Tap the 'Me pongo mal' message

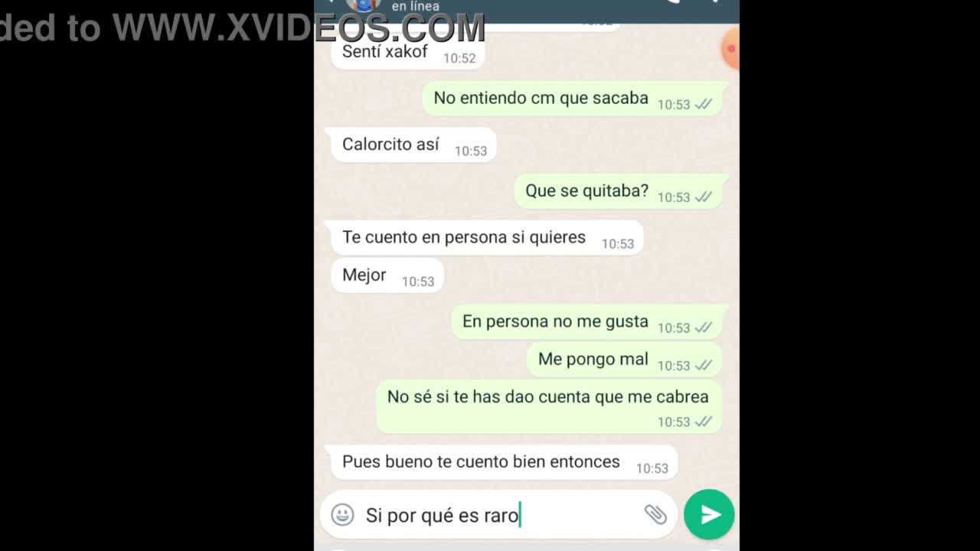(624, 360)
